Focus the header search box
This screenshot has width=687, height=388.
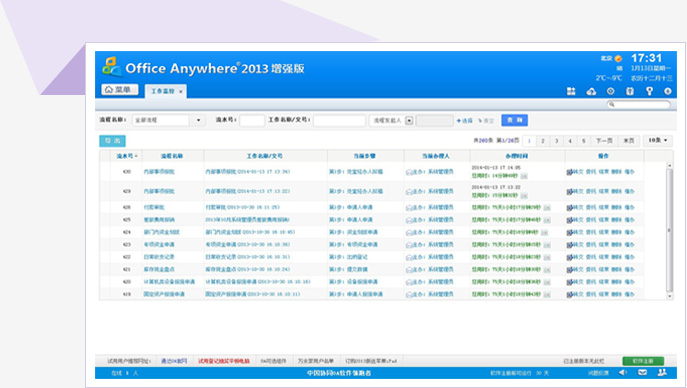coord(639,104)
